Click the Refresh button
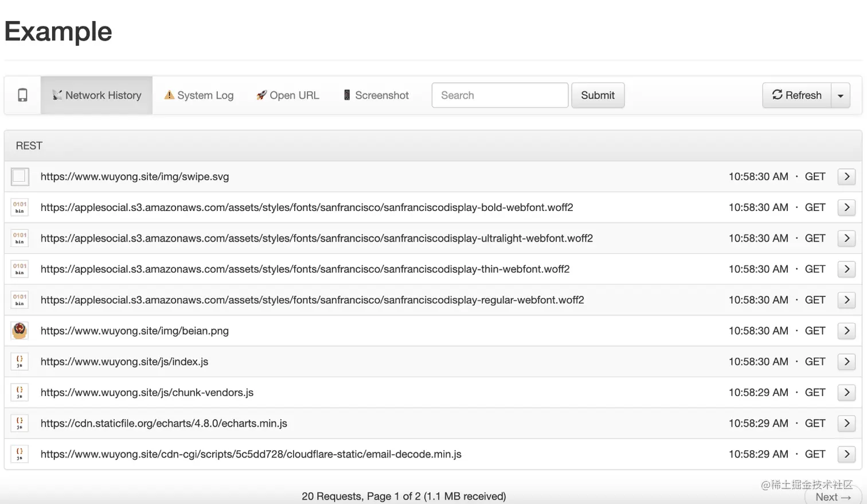The height and width of the screenshot is (504, 867). pos(796,95)
